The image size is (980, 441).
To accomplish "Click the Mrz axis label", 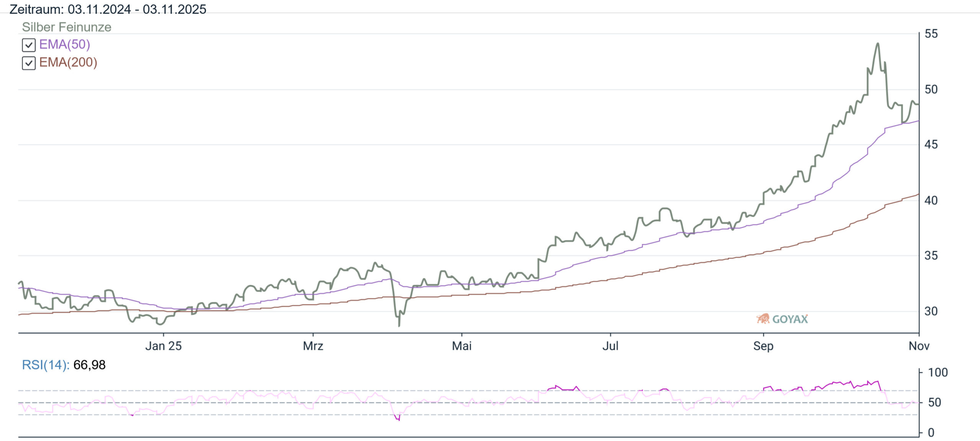I will tap(313, 346).
